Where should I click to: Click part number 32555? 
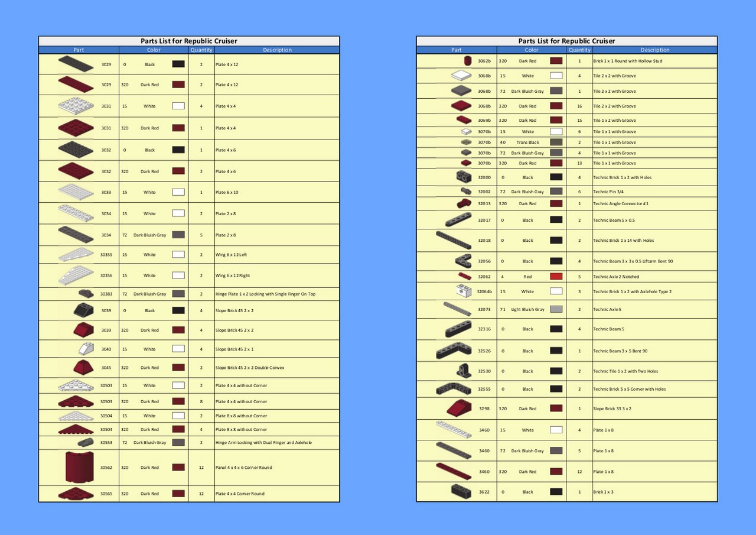click(x=484, y=389)
